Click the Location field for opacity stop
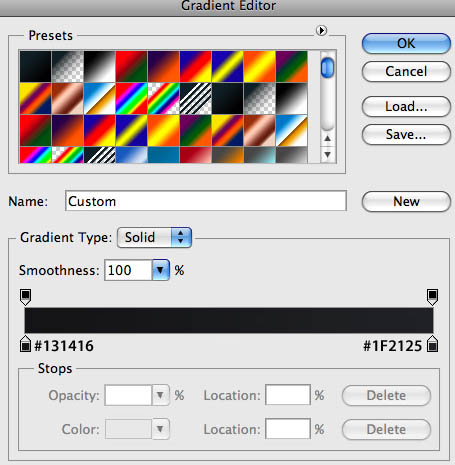This screenshot has height=465, width=455. click(288, 395)
